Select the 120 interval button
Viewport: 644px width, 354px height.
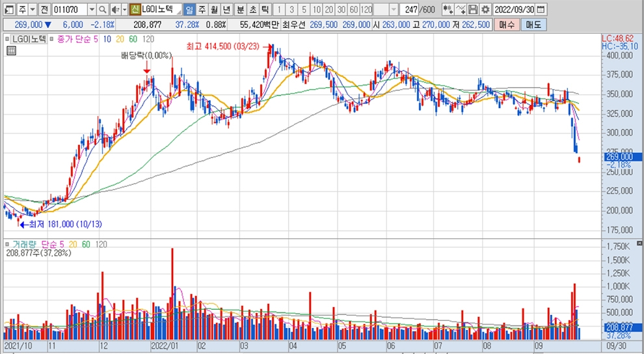[366, 9]
